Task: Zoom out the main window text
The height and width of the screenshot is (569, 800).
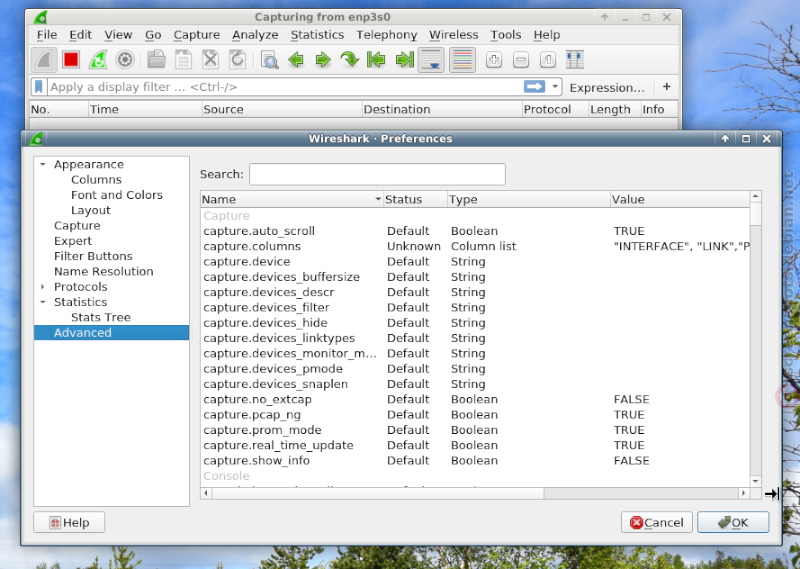Action: 520,60
